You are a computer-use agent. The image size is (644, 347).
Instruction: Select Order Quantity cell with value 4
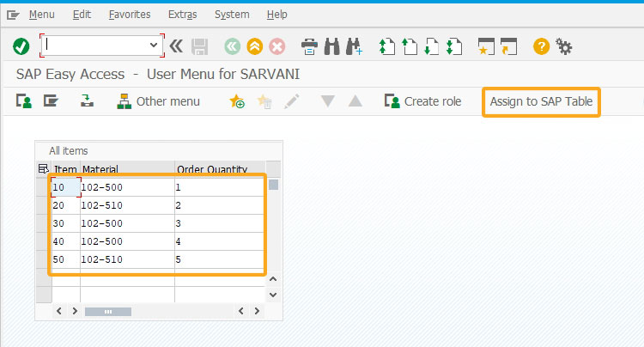(x=219, y=241)
